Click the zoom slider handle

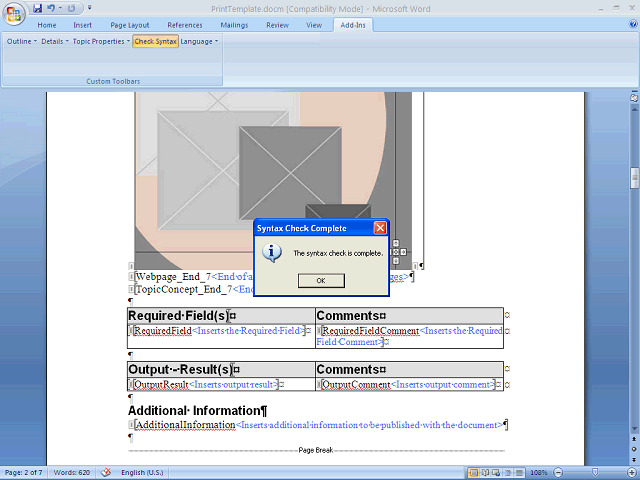point(595,473)
